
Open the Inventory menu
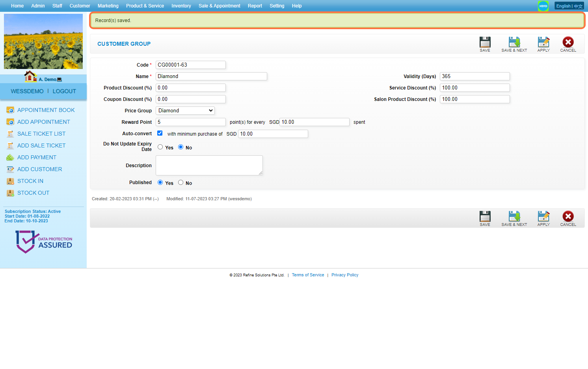point(181,6)
